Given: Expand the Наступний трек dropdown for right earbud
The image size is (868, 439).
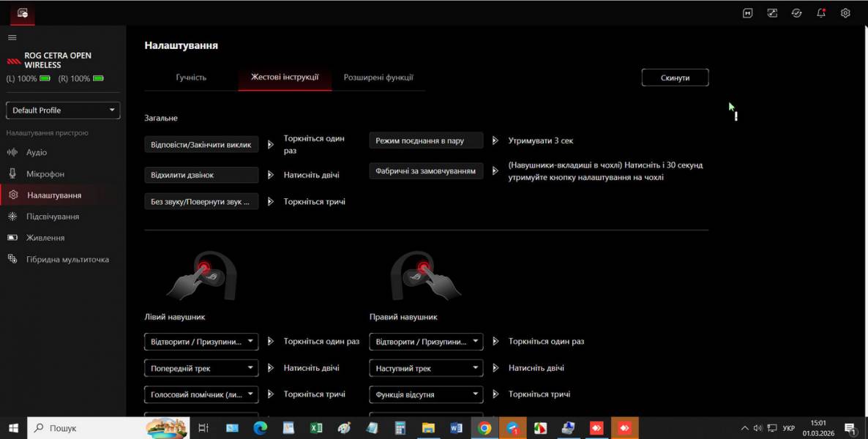Looking at the screenshot, I should point(426,368).
